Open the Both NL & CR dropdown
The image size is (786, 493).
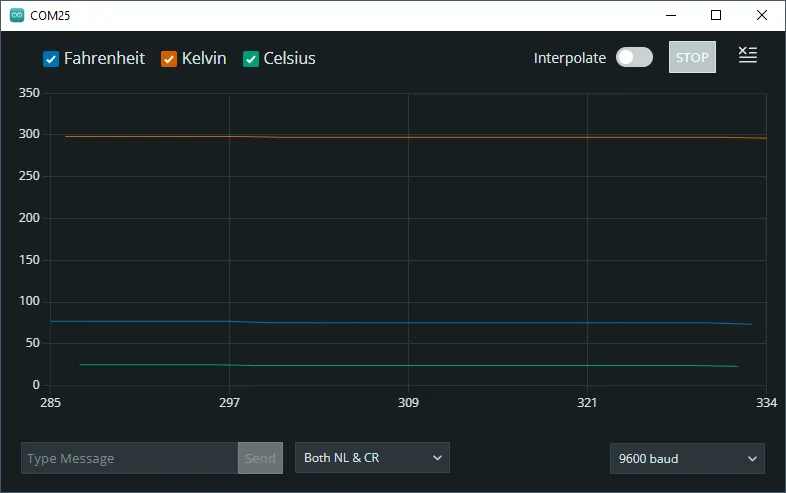point(372,458)
